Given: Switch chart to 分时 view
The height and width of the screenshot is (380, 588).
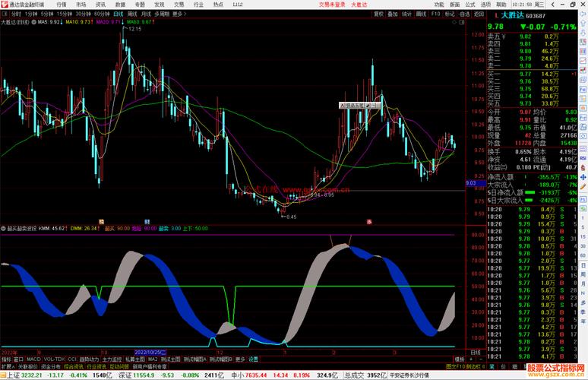Looking at the screenshot, I should pos(16,14).
